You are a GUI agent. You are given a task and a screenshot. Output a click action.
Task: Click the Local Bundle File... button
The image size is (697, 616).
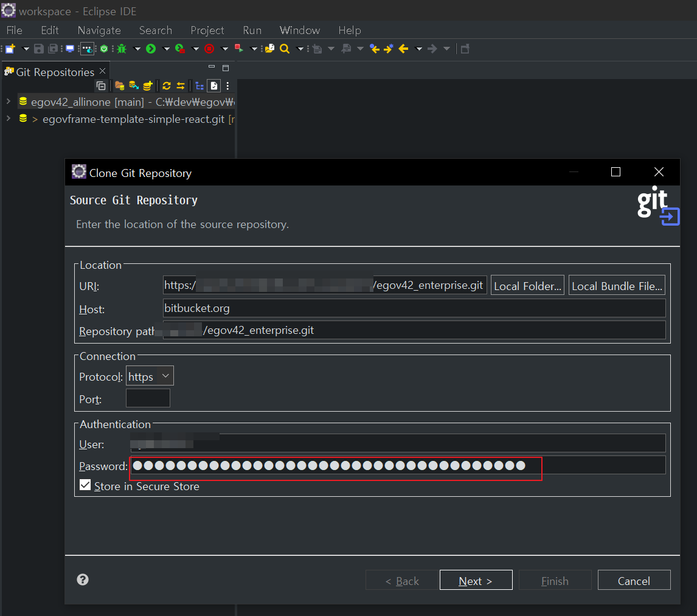[x=617, y=285]
